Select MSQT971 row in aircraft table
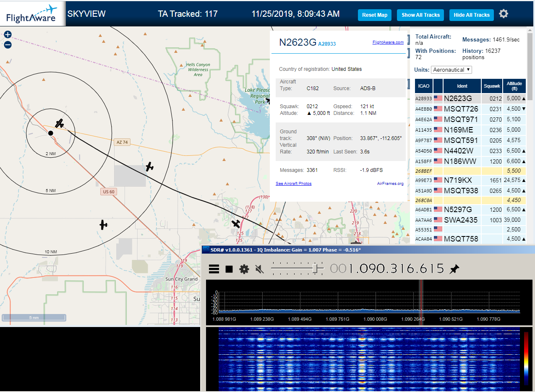Viewport: 535px width, 392px height. click(x=470, y=119)
